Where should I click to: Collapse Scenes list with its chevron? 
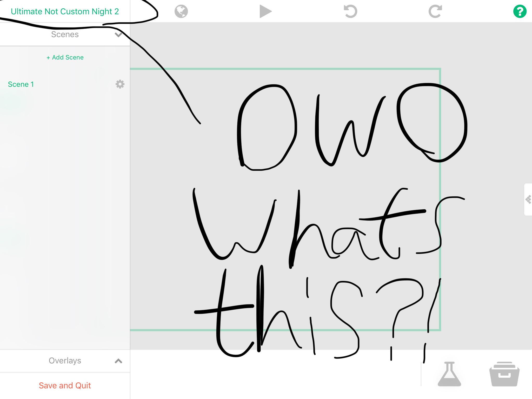click(x=118, y=35)
